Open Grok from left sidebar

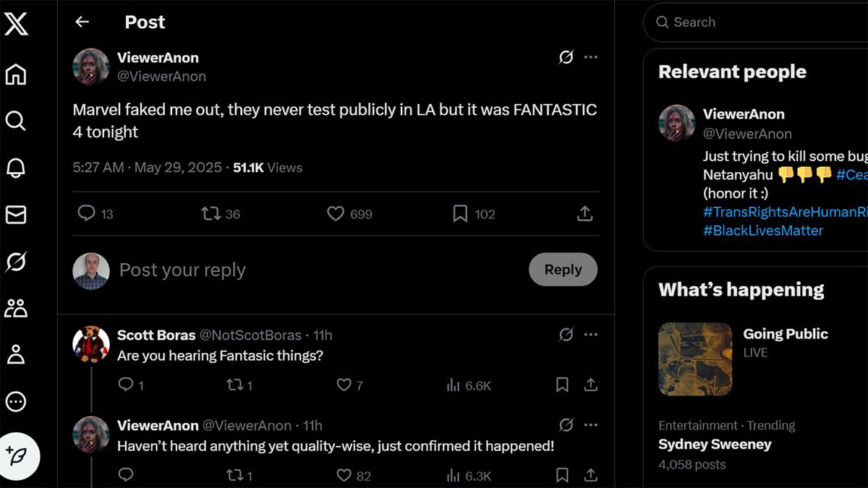(x=16, y=262)
